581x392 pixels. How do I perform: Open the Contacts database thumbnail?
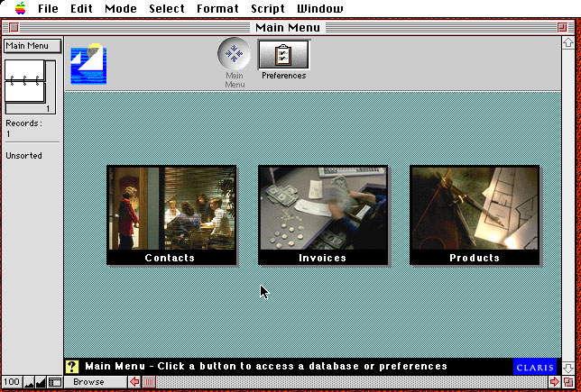[x=171, y=215]
